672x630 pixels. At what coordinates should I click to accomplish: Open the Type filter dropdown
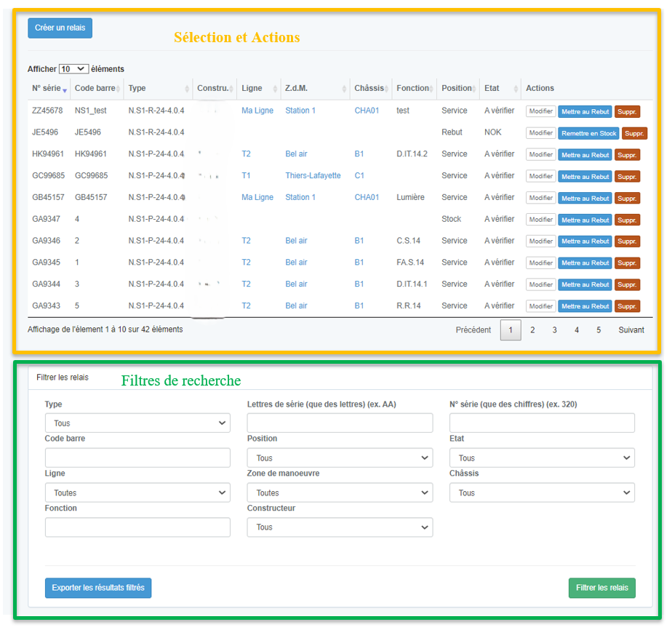tap(137, 423)
